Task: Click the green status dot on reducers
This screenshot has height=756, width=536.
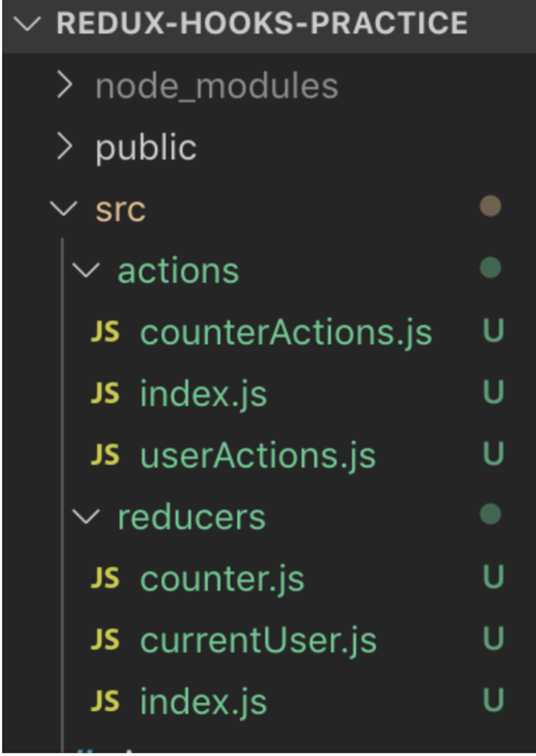Action: click(x=490, y=514)
